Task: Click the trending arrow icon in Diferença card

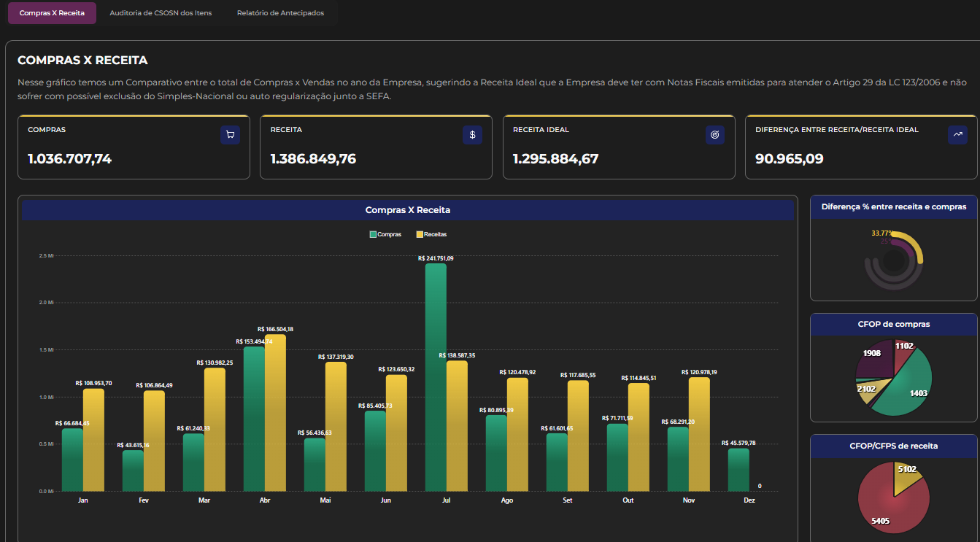Action: pos(957,135)
